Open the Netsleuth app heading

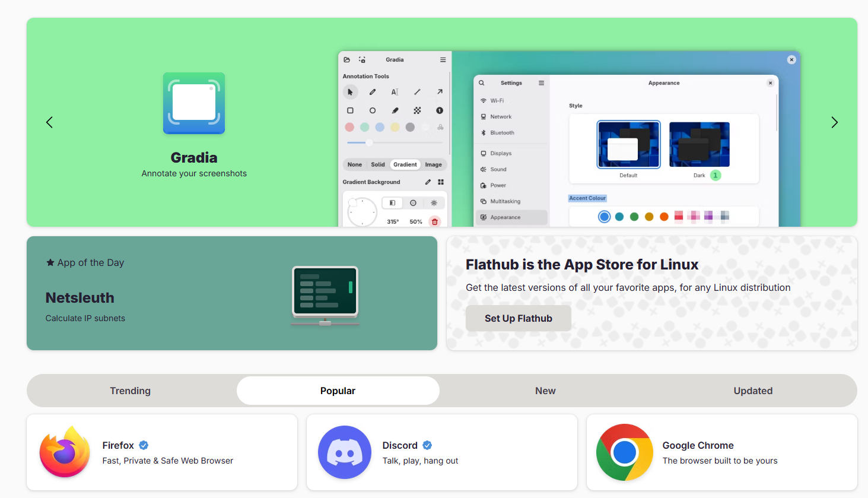click(80, 298)
